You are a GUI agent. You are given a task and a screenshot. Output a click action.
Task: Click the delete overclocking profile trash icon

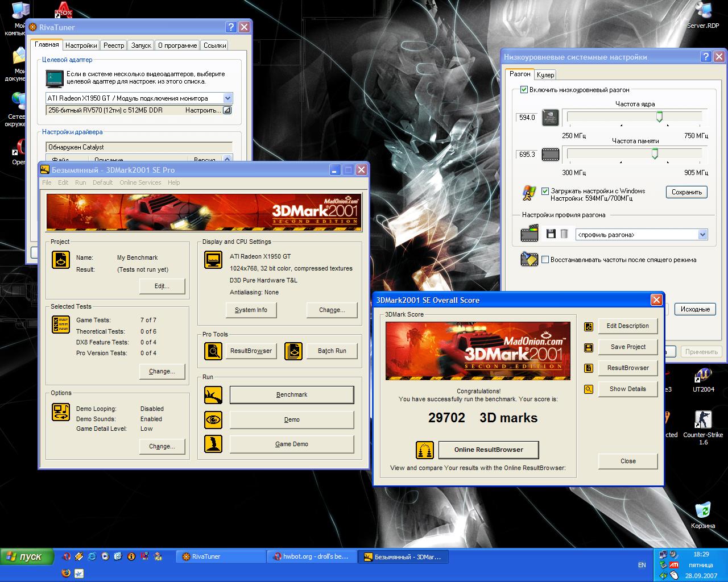click(564, 234)
